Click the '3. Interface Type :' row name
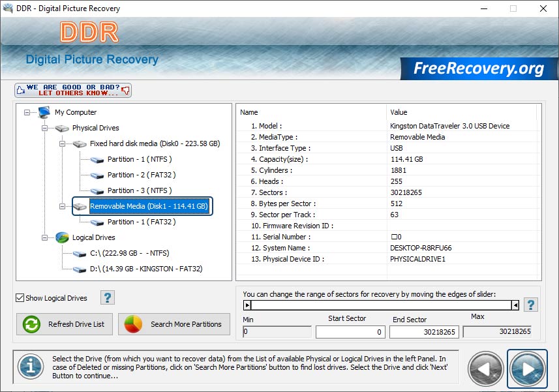Screen dimensions: 559x392 point(280,148)
